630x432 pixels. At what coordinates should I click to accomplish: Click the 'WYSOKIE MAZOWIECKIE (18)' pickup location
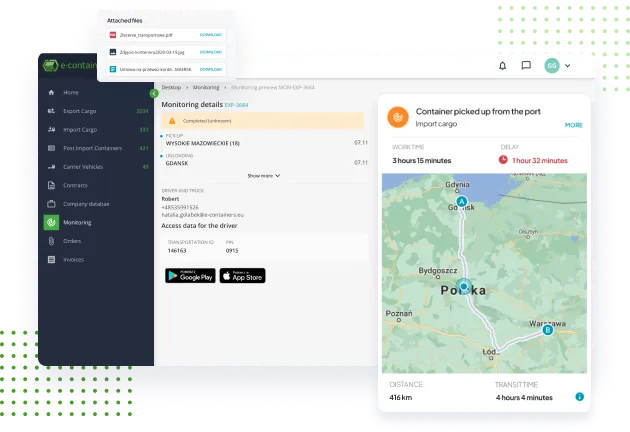pos(202,143)
